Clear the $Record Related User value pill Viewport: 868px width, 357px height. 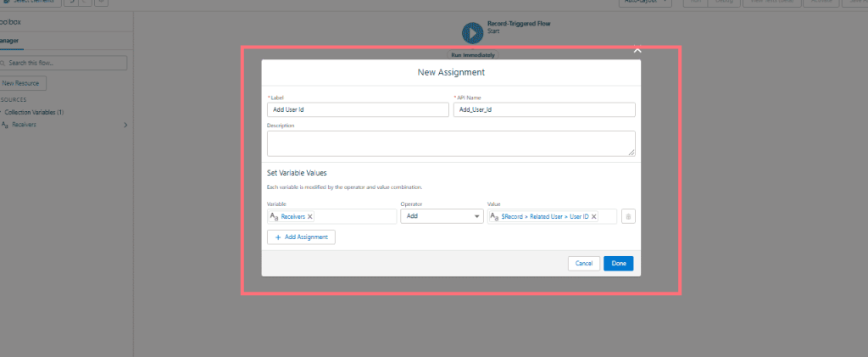pyautogui.click(x=593, y=216)
